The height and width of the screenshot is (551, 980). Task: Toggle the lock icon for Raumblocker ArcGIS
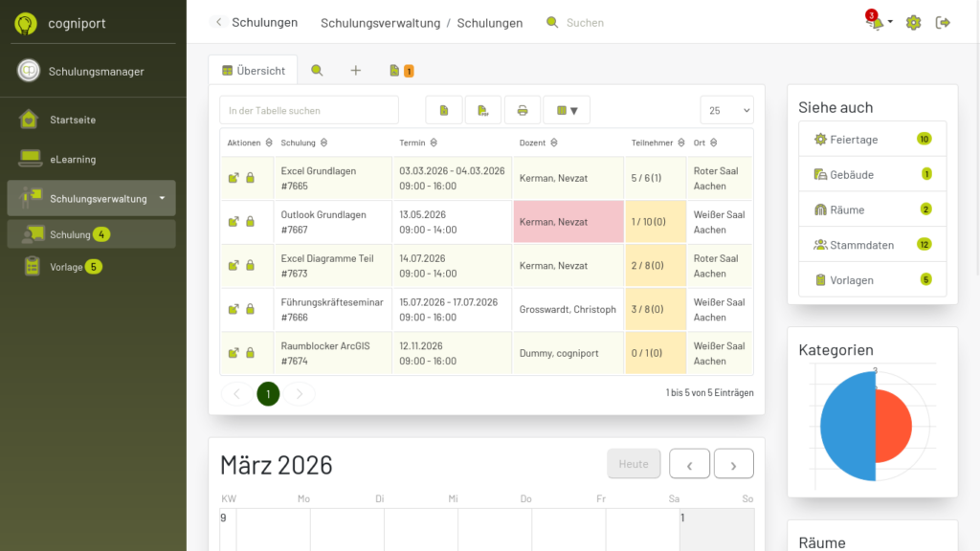point(251,353)
